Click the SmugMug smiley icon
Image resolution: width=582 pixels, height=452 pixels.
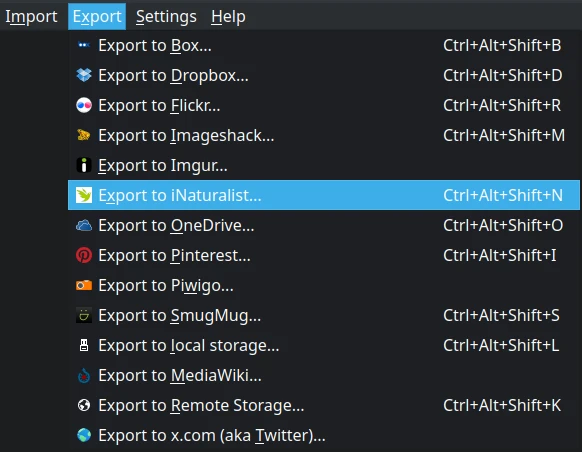pyautogui.click(x=84, y=315)
